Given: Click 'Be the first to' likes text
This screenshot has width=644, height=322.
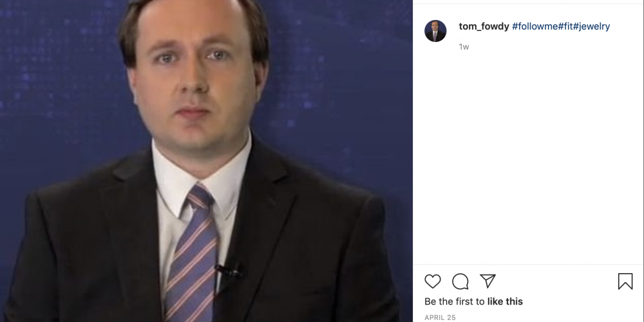Looking at the screenshot, I should click(455, 301).
